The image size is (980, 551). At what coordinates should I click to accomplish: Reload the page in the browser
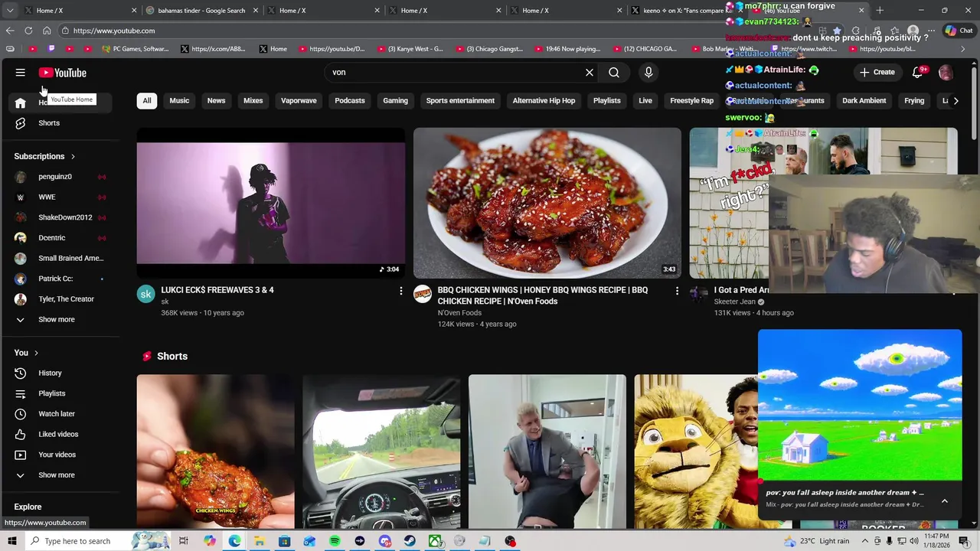point(28,31)
